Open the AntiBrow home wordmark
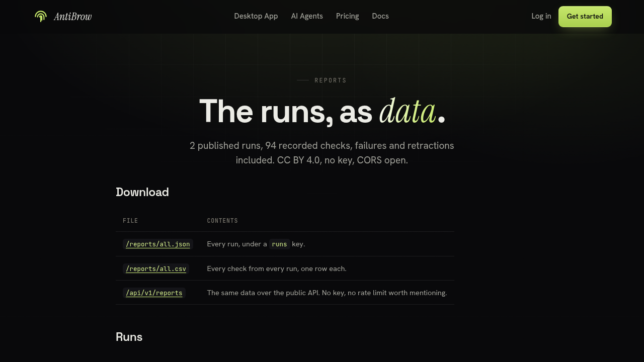The width and height of the screenshot is (644, 362). pyautogui.click(x=72, y=17)
